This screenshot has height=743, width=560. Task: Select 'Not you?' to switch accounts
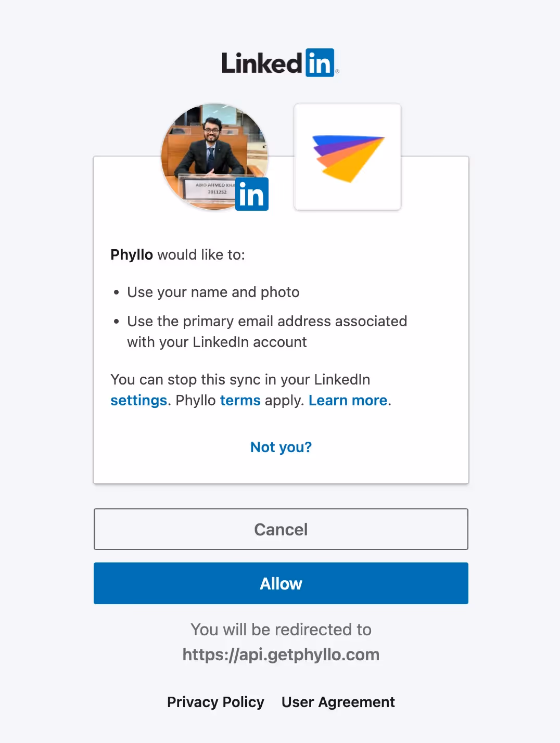[x=281, y=447]
